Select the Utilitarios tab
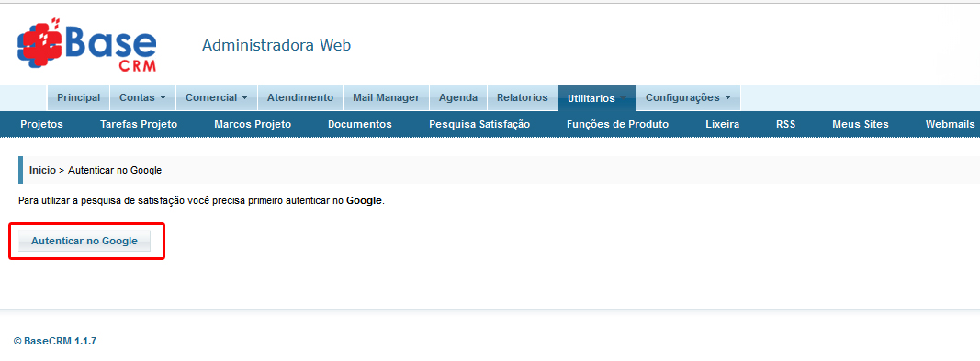The width and height of the screenshot is (980, 361). tap(596, 98)
